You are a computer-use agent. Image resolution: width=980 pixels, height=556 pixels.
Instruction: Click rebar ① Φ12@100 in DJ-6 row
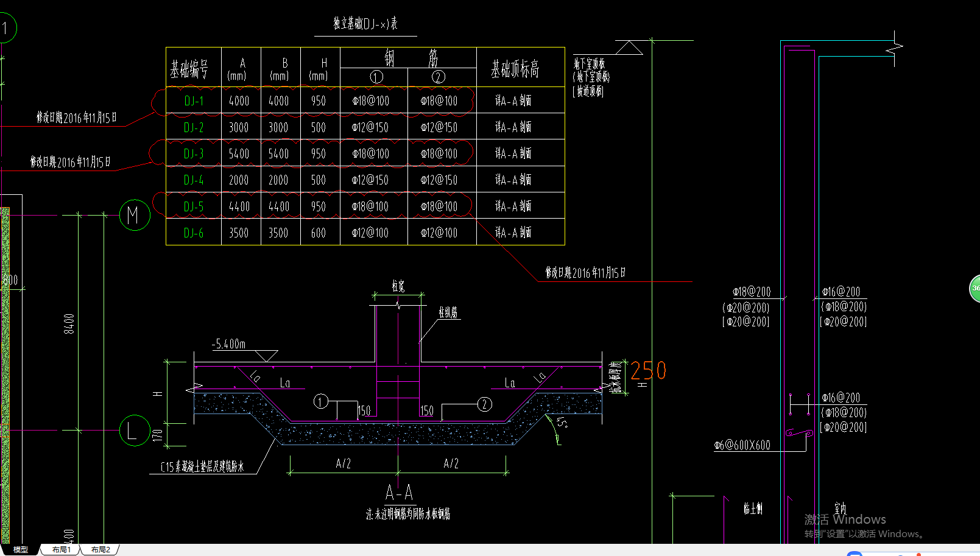[370, 233]
